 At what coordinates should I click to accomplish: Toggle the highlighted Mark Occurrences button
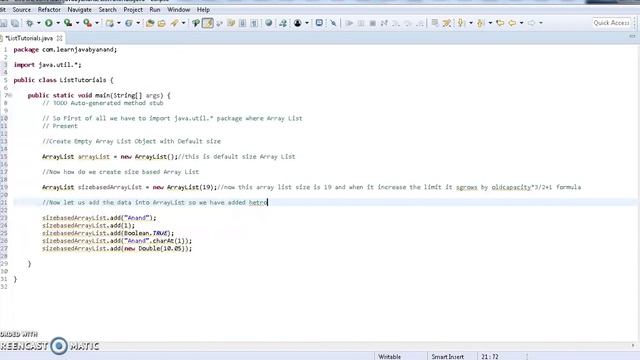208,23
